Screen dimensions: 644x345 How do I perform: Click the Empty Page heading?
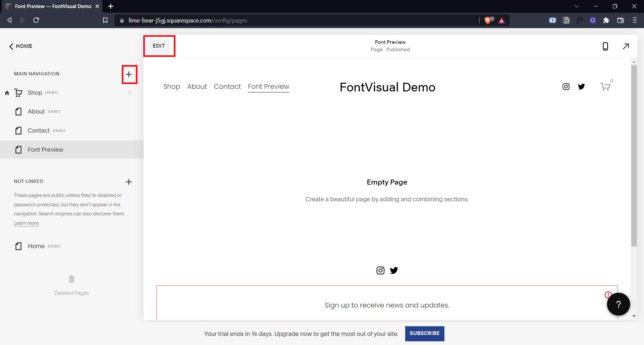(x=387, y=182)
